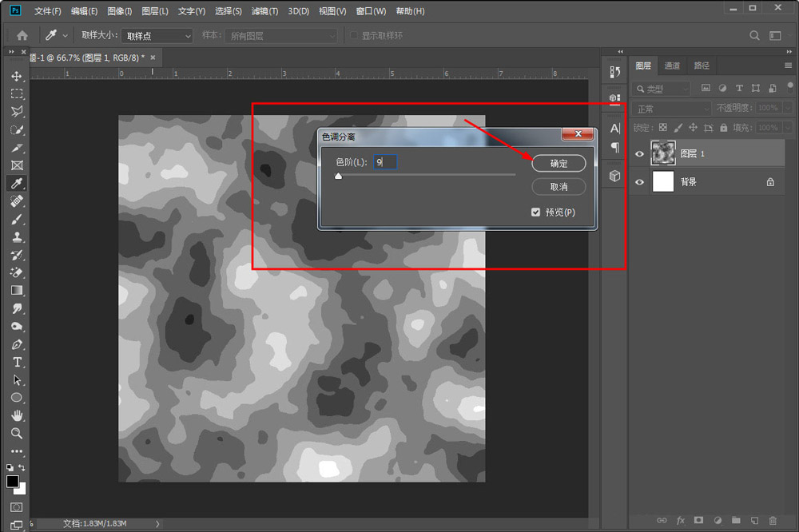Select the Hand tool

17,415
